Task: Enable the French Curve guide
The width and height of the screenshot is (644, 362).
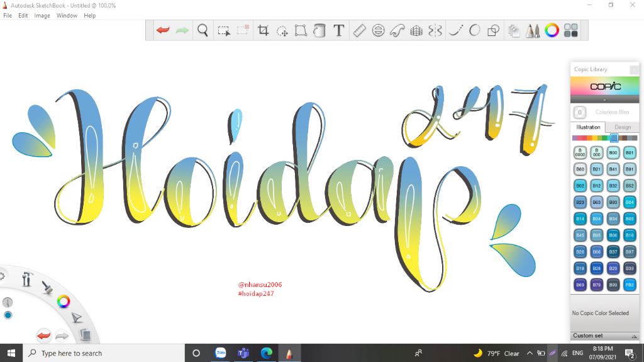Action: point(397,30)
